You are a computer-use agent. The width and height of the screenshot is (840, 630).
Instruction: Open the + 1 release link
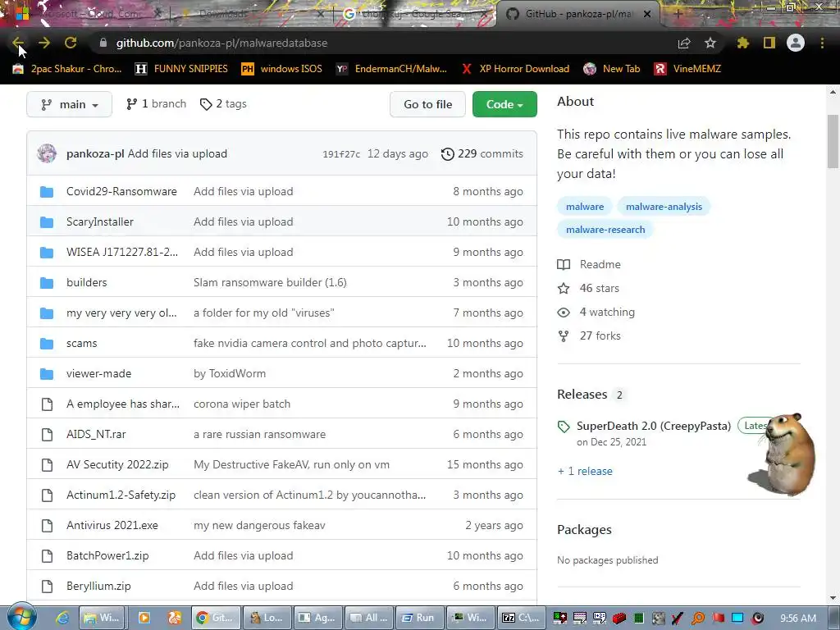(585, 472)
